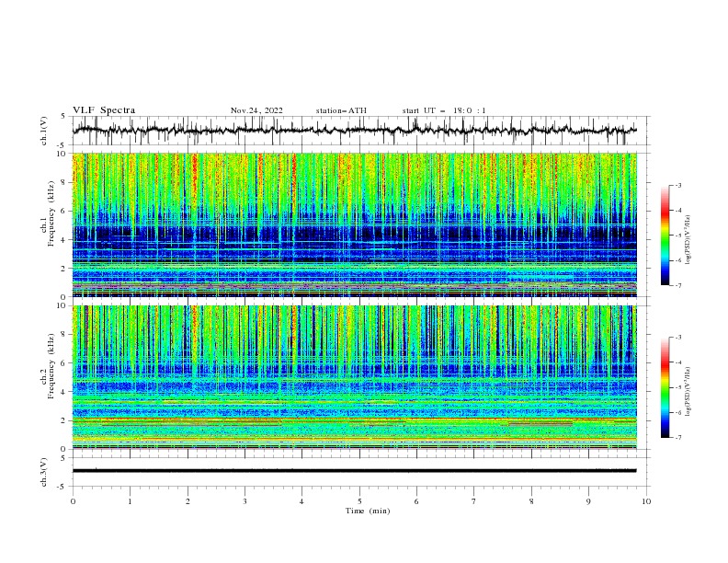Click the 'ch.1(V)' axis label

44,131
